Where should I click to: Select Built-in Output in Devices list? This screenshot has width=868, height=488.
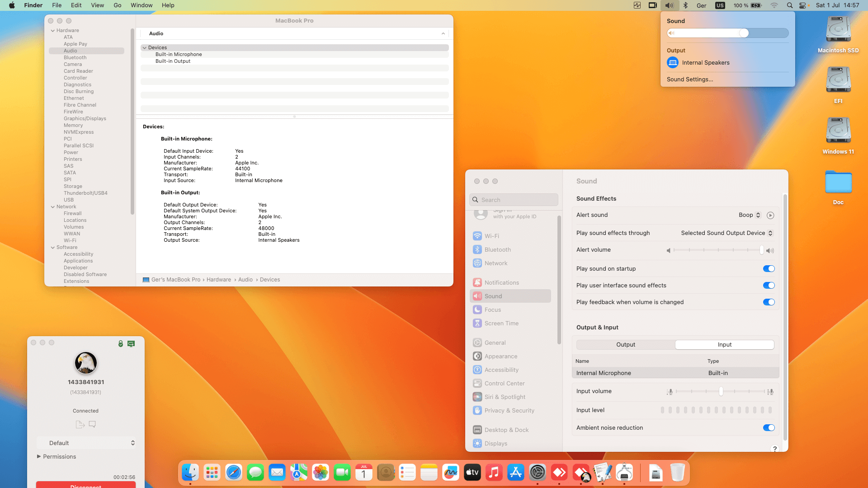pyautogui.click(x=294, y=61)
